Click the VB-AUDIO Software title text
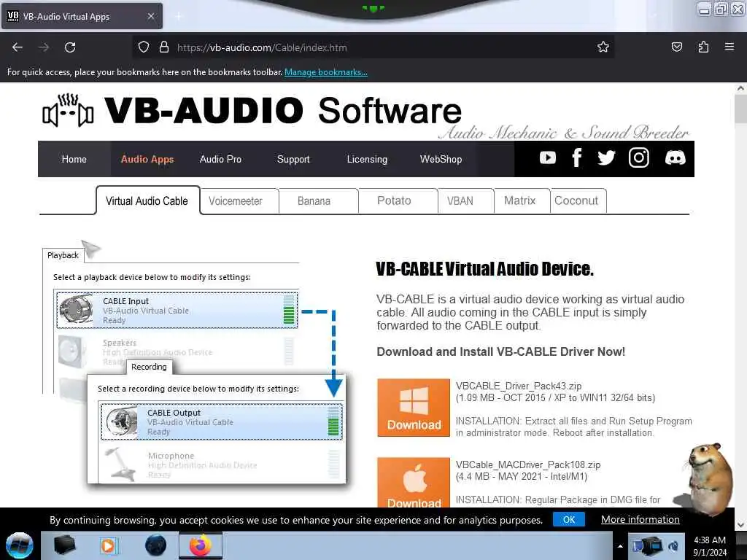 pos(283,111)
